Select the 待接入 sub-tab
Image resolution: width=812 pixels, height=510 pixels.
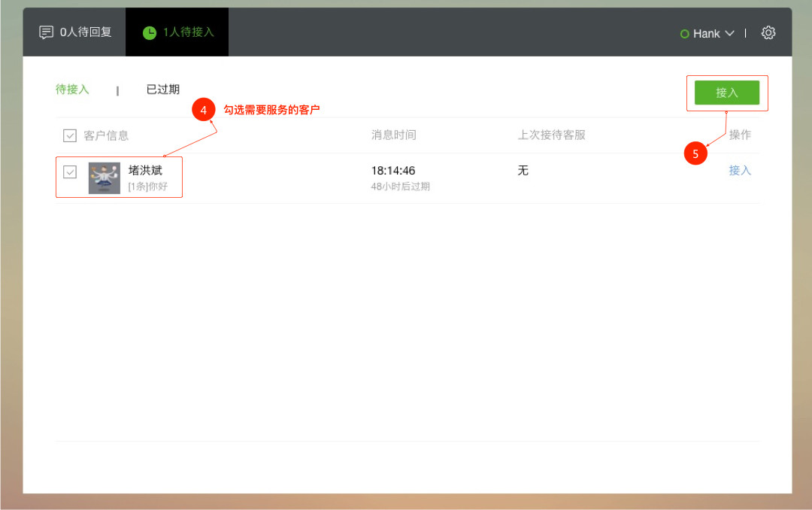point(72,90)
